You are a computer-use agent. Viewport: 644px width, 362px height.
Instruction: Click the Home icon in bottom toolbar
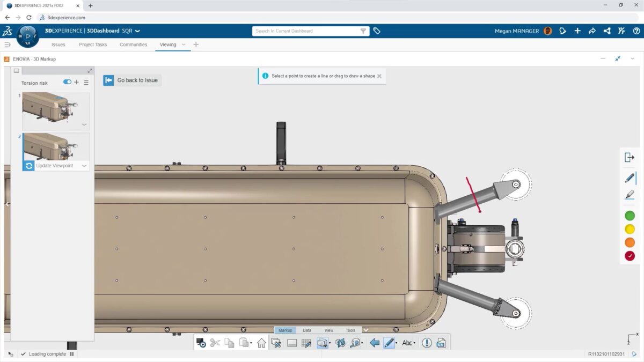tap(261, 343)
